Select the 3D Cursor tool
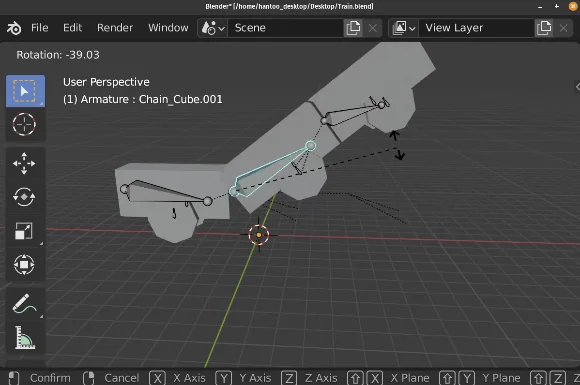 [25, 124]
